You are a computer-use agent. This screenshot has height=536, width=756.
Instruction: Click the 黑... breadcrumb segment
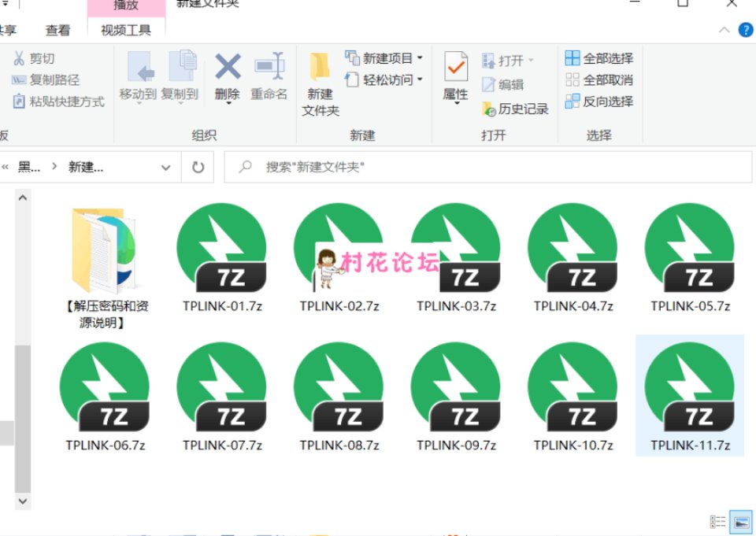(29, 168)
